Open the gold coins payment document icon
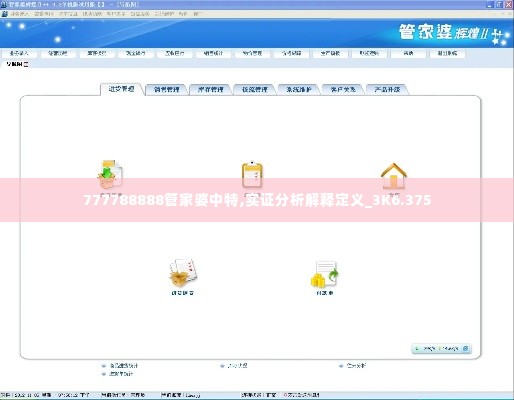Image resolution: width=514 pixels, height=400 pixels. point(325,274)
